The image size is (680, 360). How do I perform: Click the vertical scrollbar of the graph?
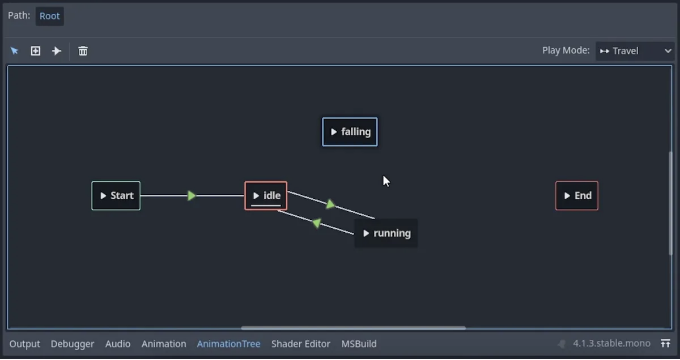[670, 203]
